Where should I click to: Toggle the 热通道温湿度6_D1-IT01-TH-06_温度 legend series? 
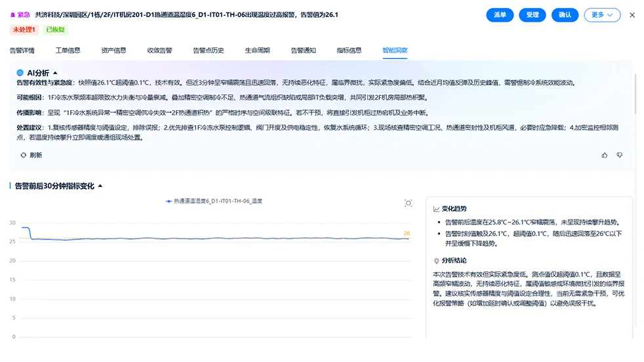214,201
